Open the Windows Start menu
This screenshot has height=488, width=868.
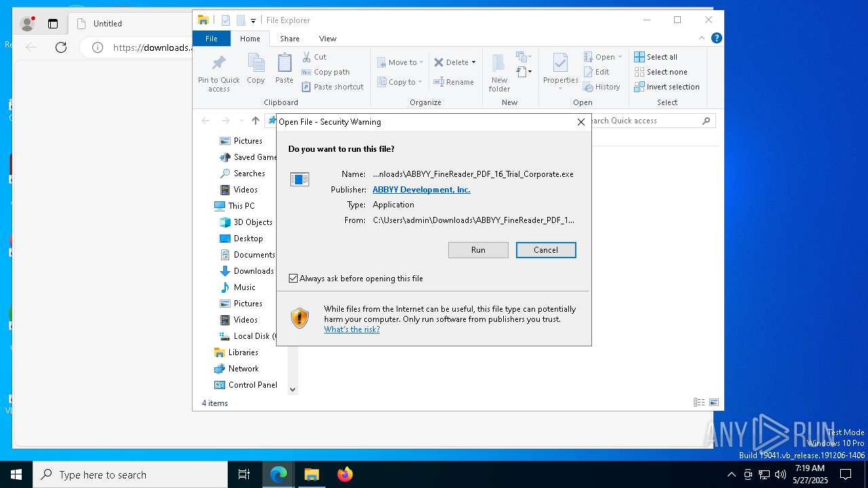click(x=16, y=474)
